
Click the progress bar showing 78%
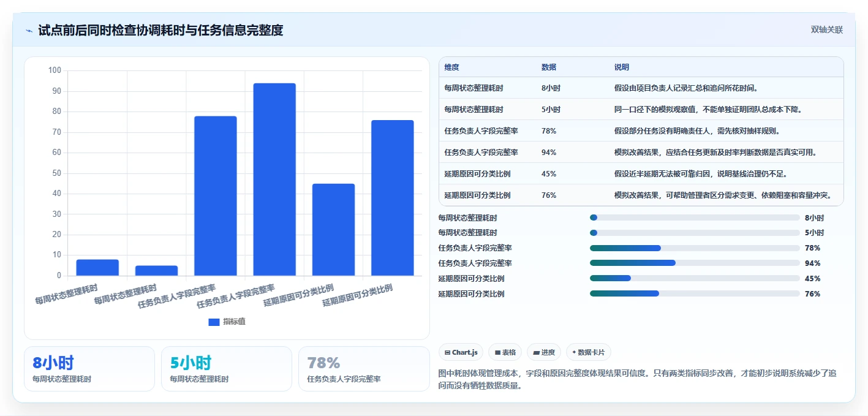pos(695,248)
